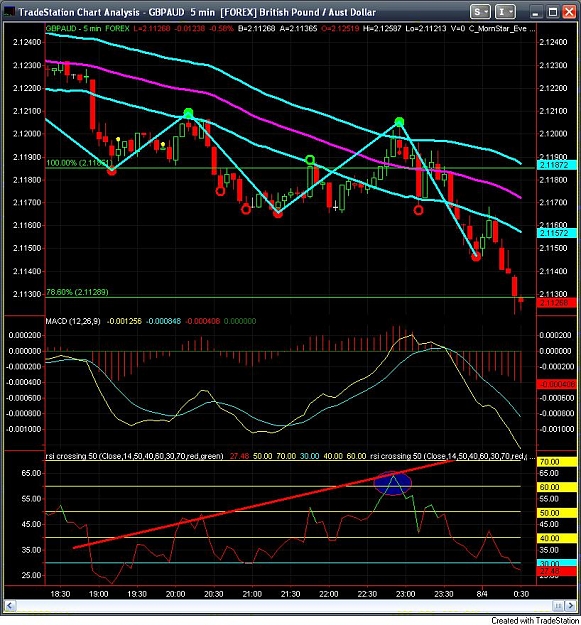
Task: Click the TradeStation window icon in title bar
Action: point(9,12)
